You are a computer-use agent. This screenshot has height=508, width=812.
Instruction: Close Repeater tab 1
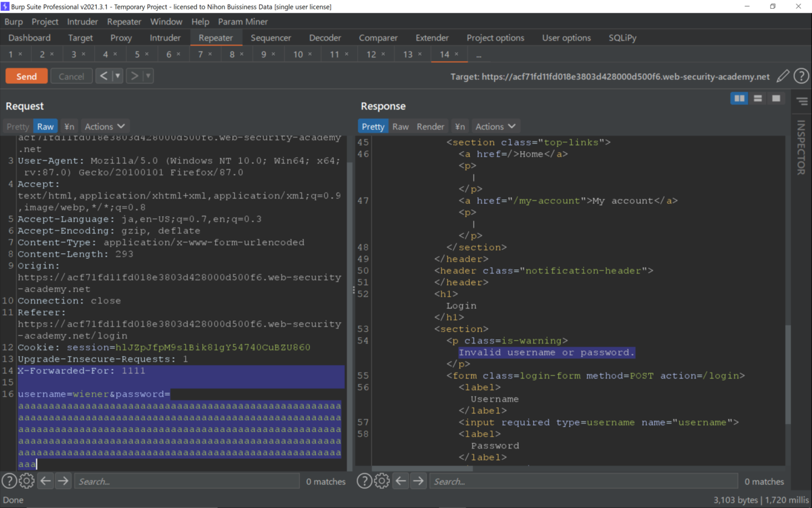tap(20, 54)
